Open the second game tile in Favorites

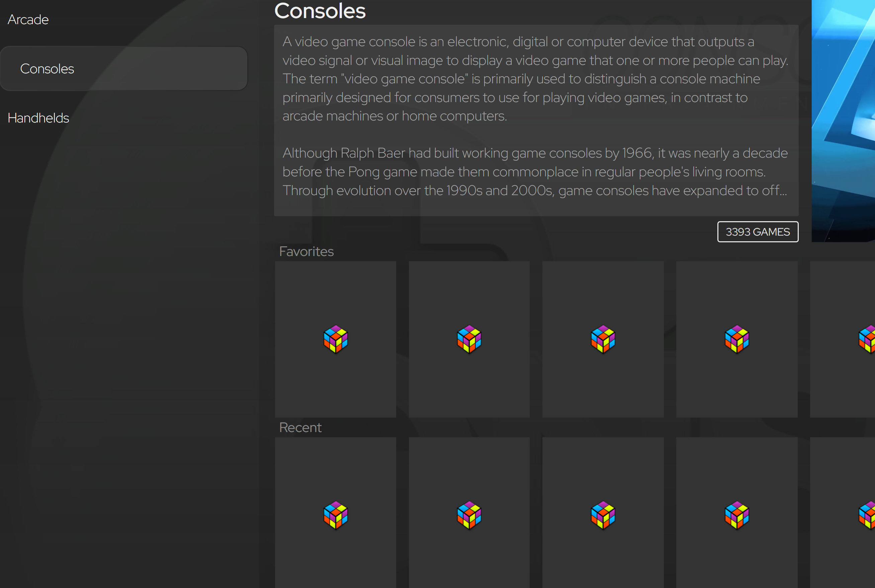point(469,339)
